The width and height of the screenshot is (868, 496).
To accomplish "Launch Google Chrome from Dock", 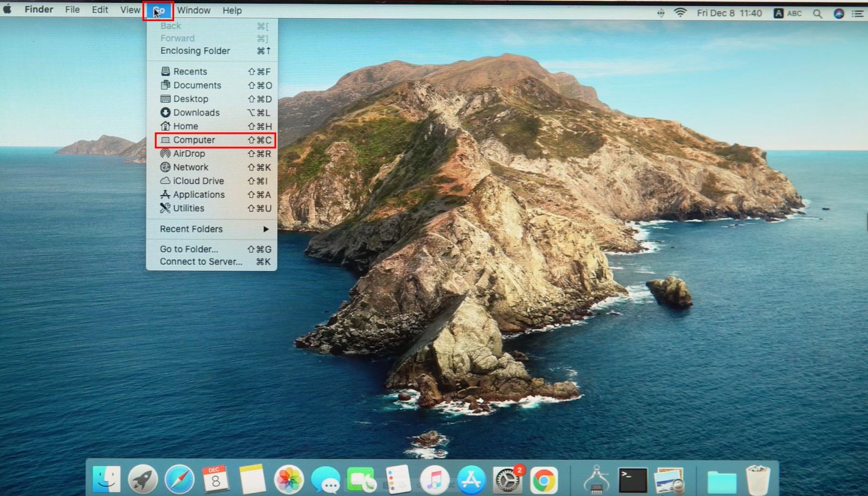I will (x=544, y=480).
